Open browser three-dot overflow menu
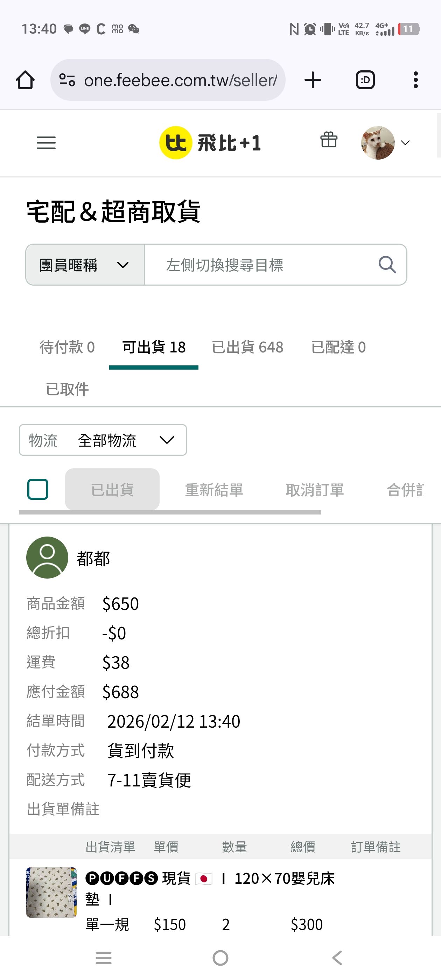The width and height of the screenshot is (441, 980). click(415, 80)
